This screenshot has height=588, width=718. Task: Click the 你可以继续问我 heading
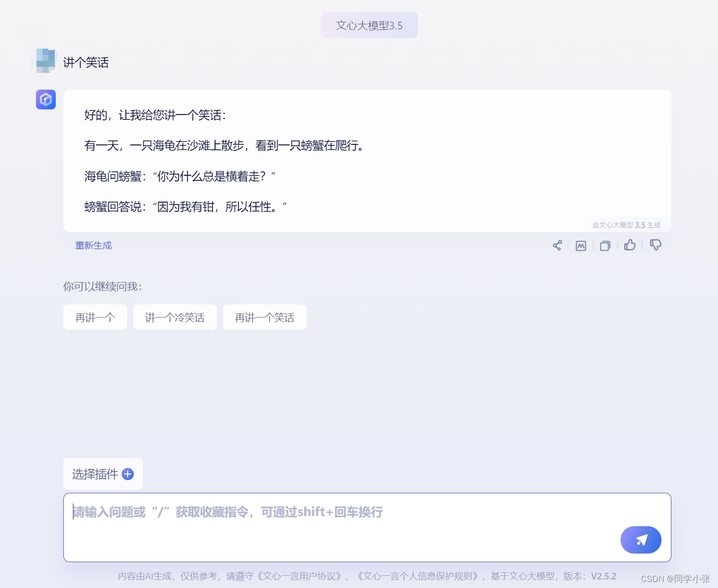click(102, 287)
